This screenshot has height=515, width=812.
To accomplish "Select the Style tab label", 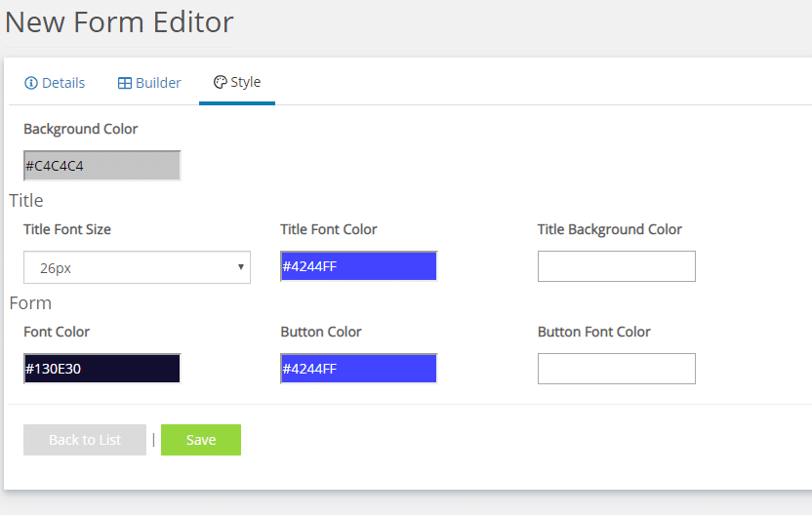I will click(246, 82).
